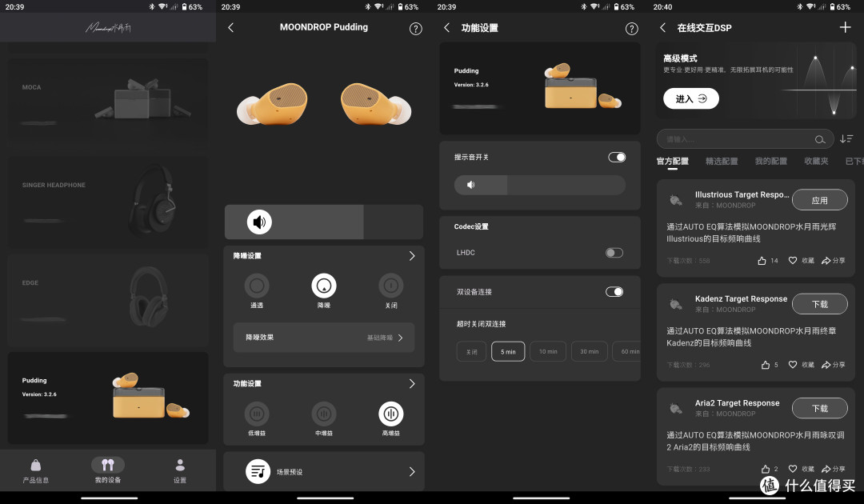Toggle the 双设备连接 switch
Screen dimensions: 864x504
(x=614, y=292)
